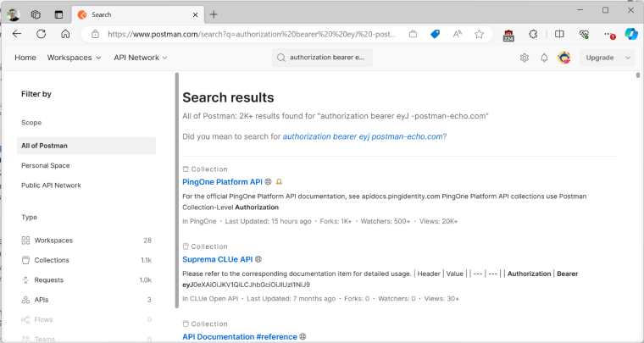Open dropdown arrow next to Upgrade
This screenshot has width=644, height=343.
point(627,58)
